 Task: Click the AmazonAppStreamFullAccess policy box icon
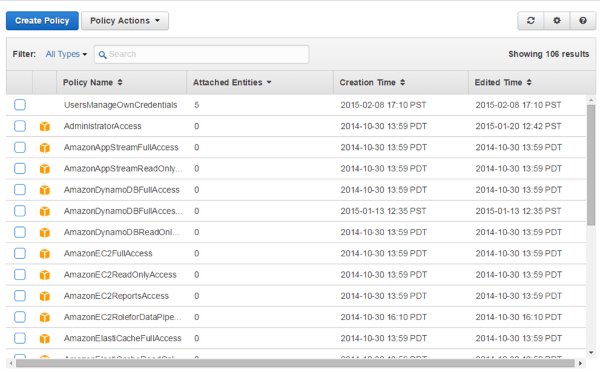[x=45, y=147]
